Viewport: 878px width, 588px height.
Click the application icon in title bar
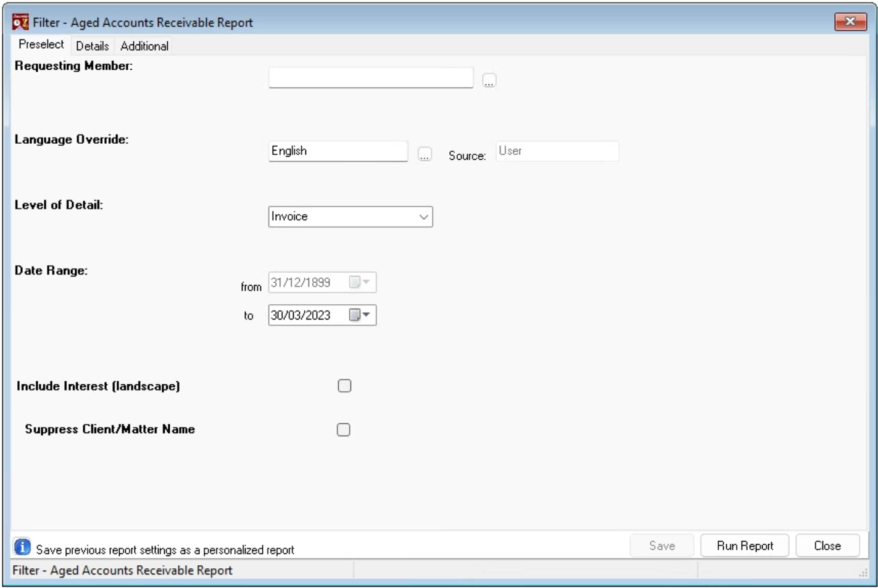pyautogui.click(x=20, y=22)
